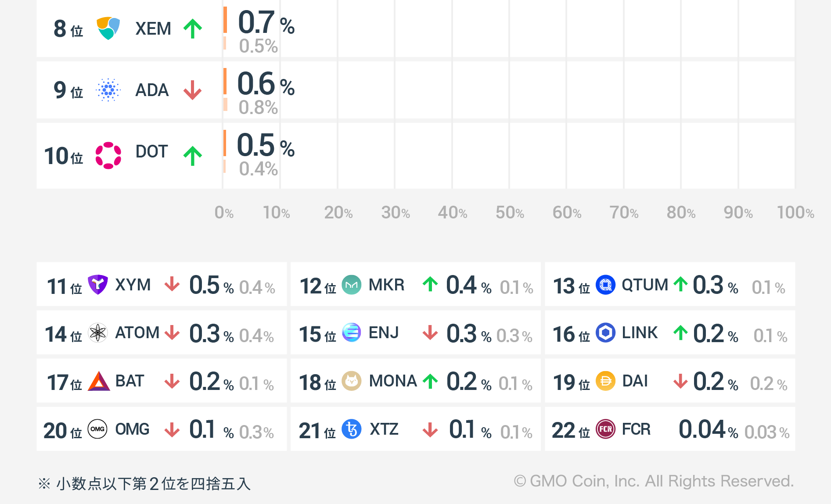Click the red FCR coin icon

(x=605, y=429)
